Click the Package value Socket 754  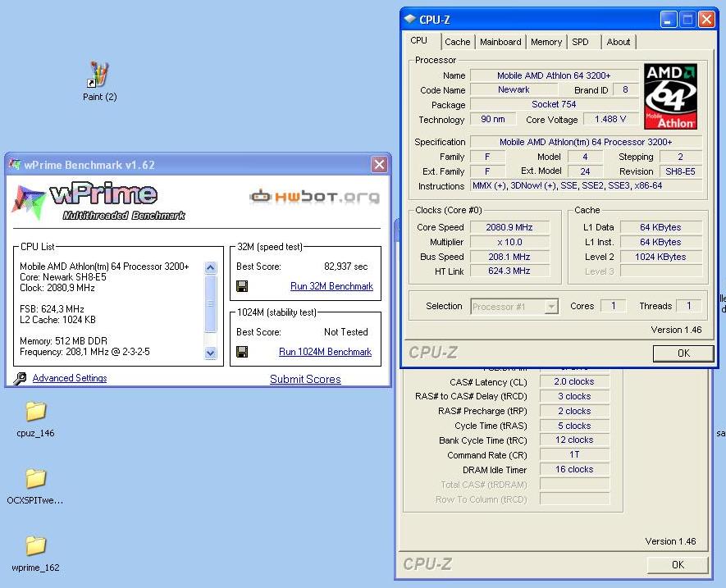(x=554, y=105)
